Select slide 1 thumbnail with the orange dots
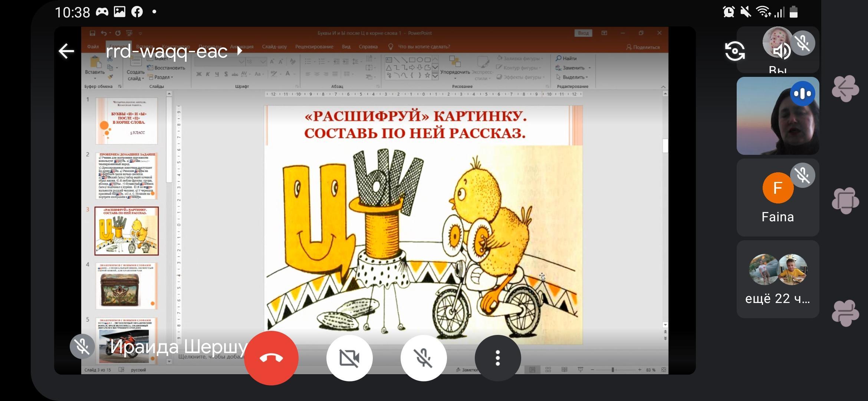The image size is (868, 401). tap(126, 121)
